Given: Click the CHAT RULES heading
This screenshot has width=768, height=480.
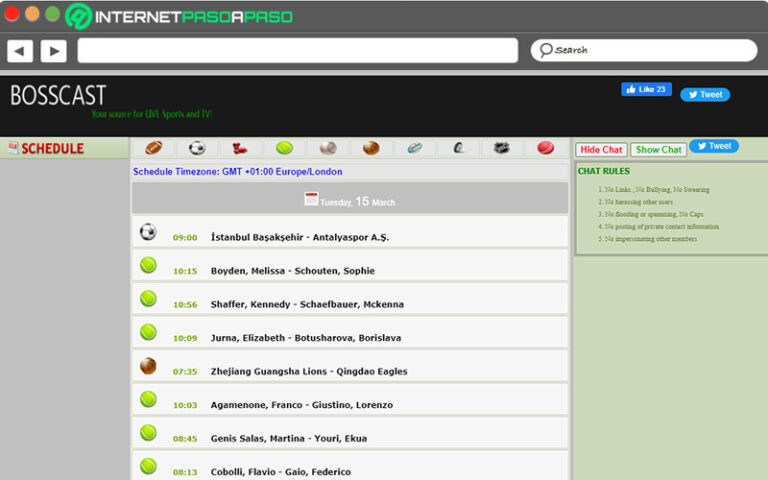Looking at the screenshot, I should 603,171.
